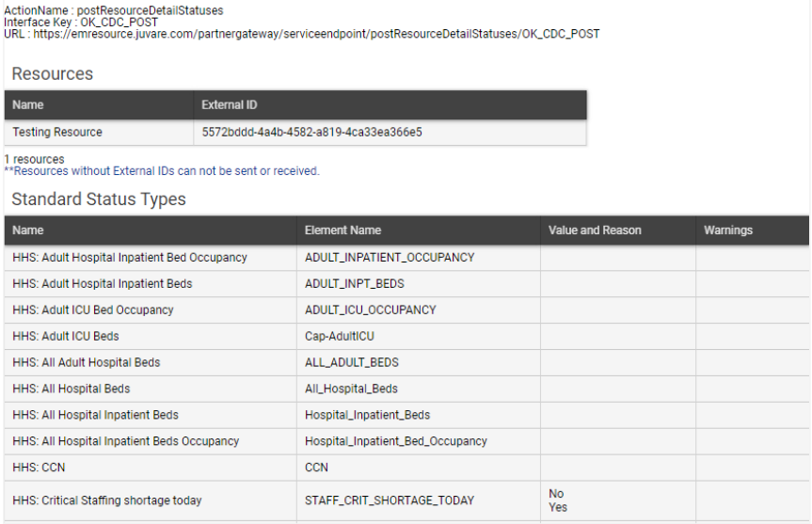Click ALL_ADULT_BEDS element name
The width and height of the screenshot is (812, 524).
coord(352,362)
